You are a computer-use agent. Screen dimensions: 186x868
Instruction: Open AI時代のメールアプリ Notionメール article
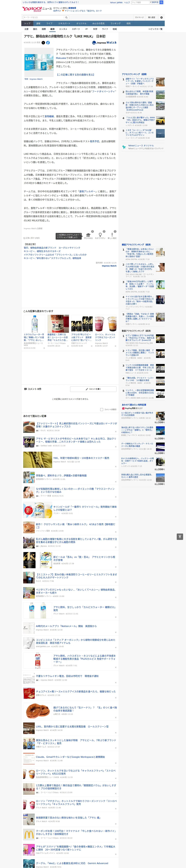[66, 626]
